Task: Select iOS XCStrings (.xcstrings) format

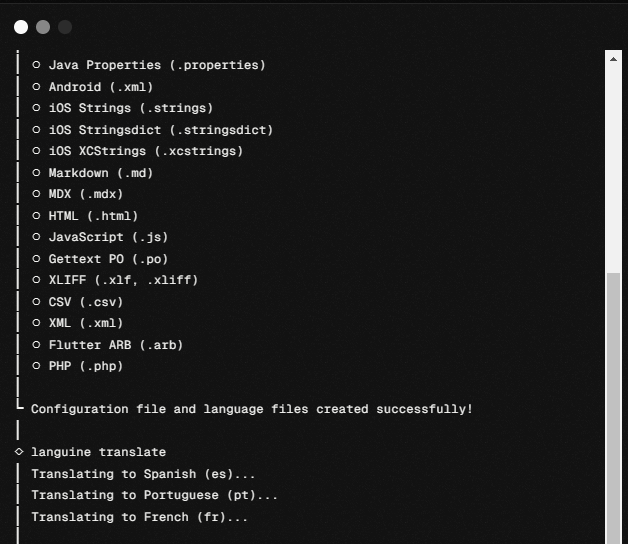Action: tap(37, 151)
